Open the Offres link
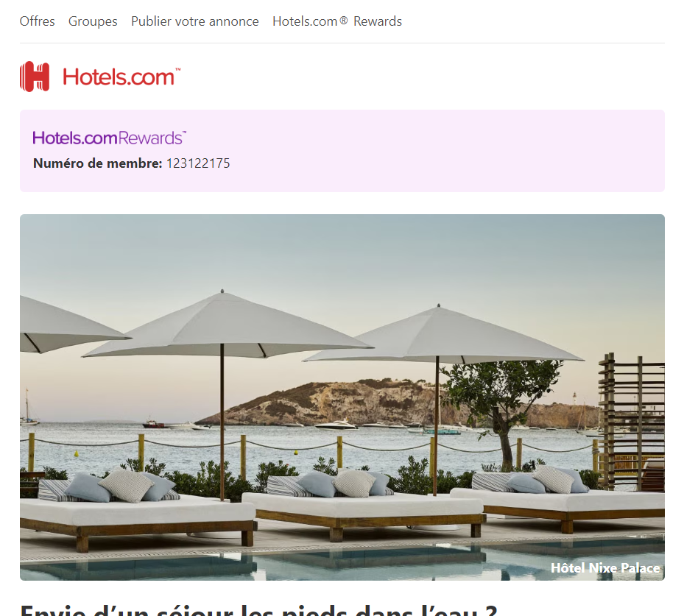The height and width of the screenshot is (616, 684). (37, 21)
